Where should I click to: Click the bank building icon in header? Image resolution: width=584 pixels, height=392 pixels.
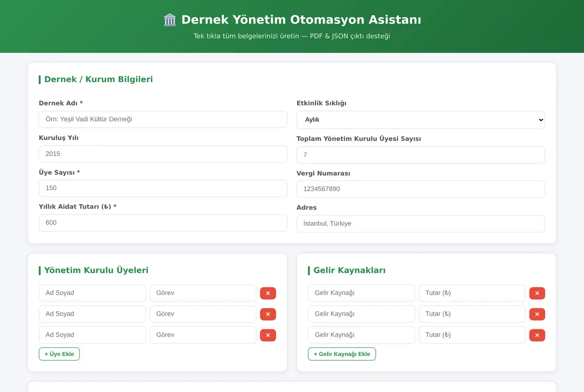170,20
